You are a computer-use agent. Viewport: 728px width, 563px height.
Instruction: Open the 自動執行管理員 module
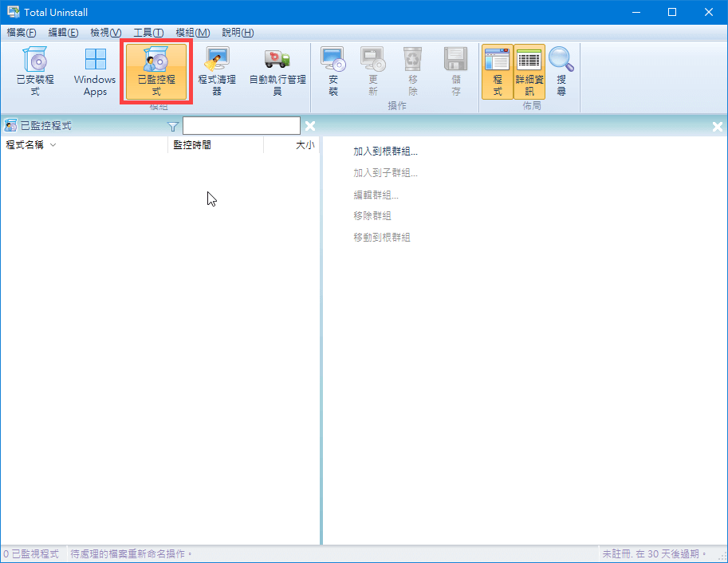(x=277, y=72)
